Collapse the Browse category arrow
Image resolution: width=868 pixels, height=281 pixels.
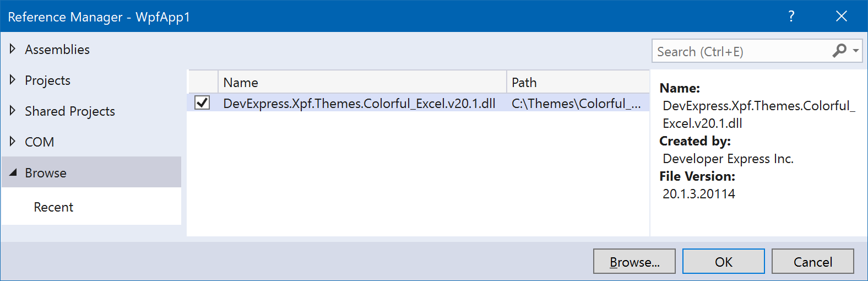[x=13, y=172]
